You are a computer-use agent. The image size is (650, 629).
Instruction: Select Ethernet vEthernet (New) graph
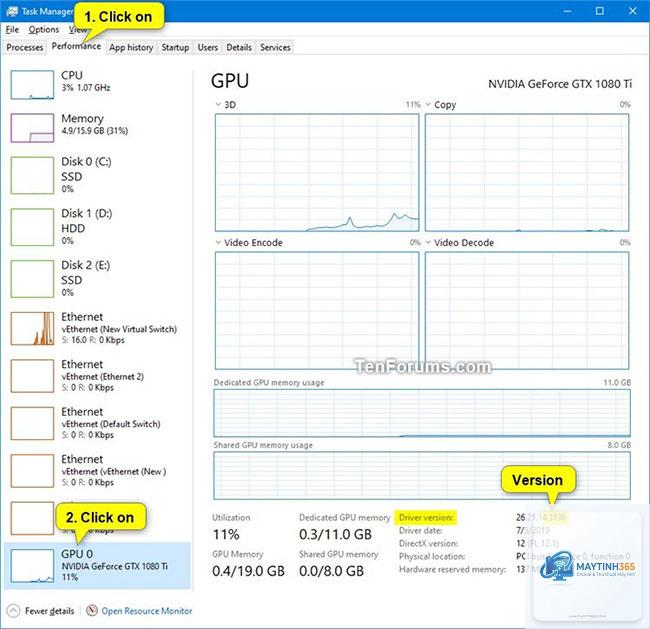coord(32,471)
